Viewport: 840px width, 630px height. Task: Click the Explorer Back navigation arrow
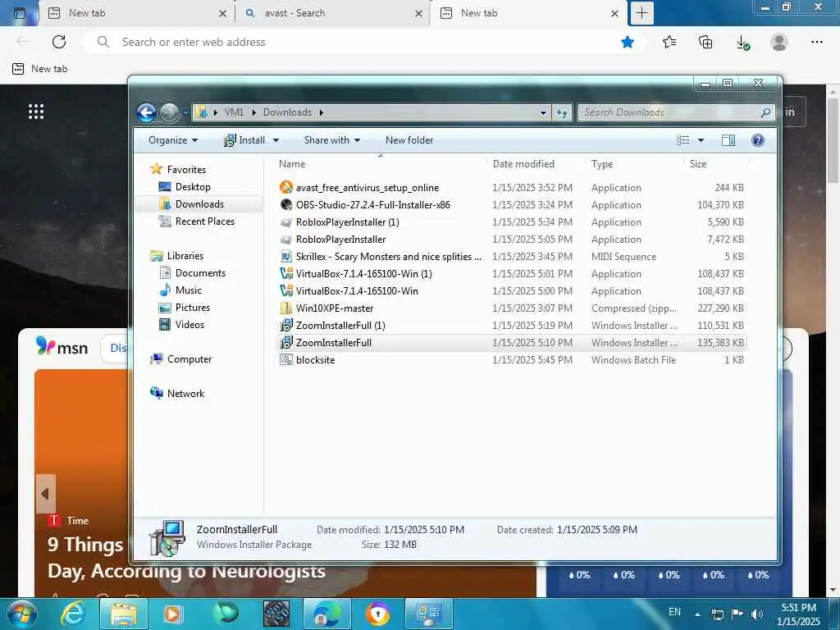pyautogui.click(x=146, y=112)
